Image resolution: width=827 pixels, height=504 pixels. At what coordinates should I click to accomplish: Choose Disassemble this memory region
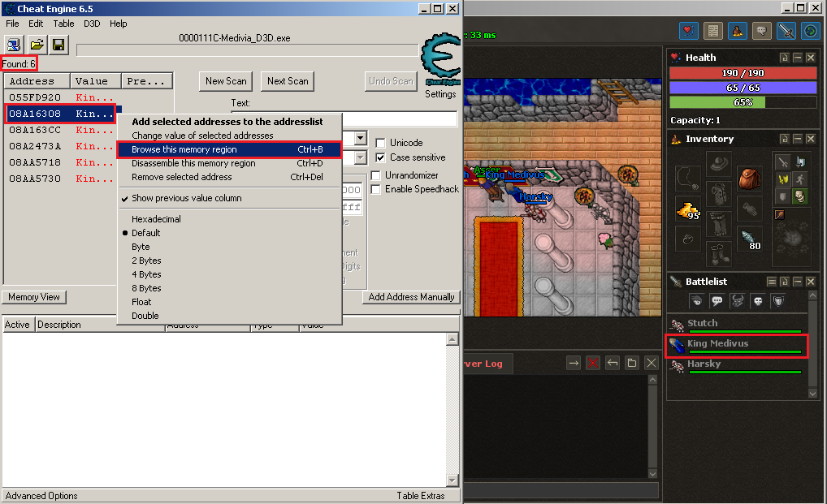click(229, 163)
